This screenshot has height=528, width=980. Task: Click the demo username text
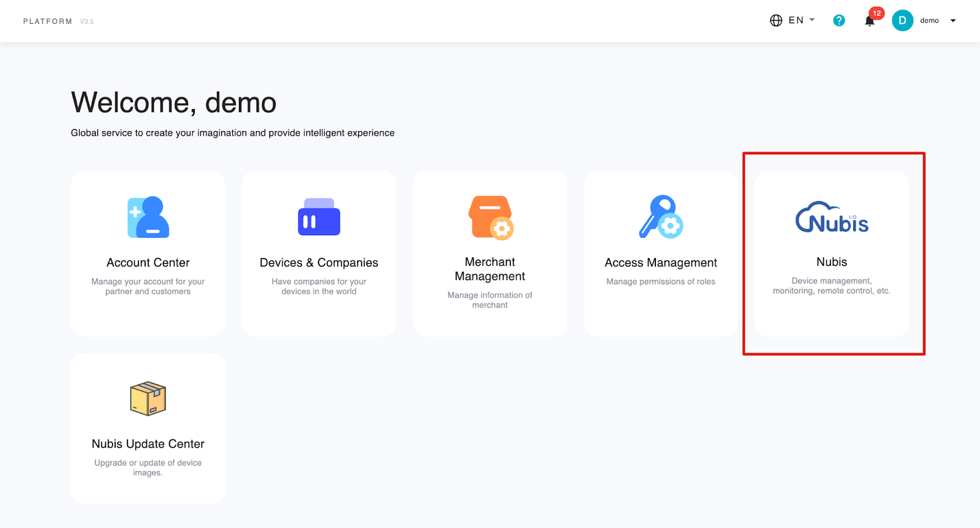pyautogui.click(x=929, y=20)
